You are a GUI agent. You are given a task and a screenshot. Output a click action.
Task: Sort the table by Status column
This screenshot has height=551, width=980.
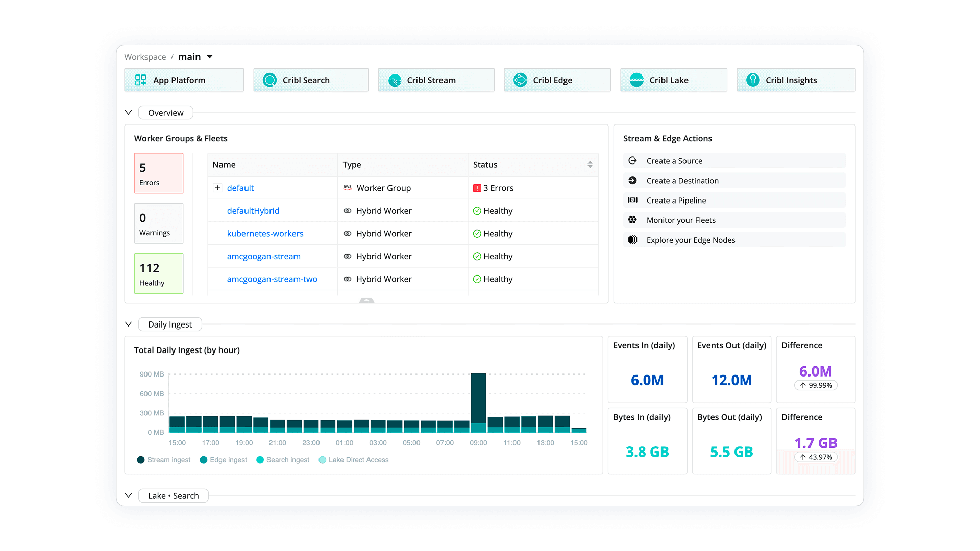tap(590, 165)
